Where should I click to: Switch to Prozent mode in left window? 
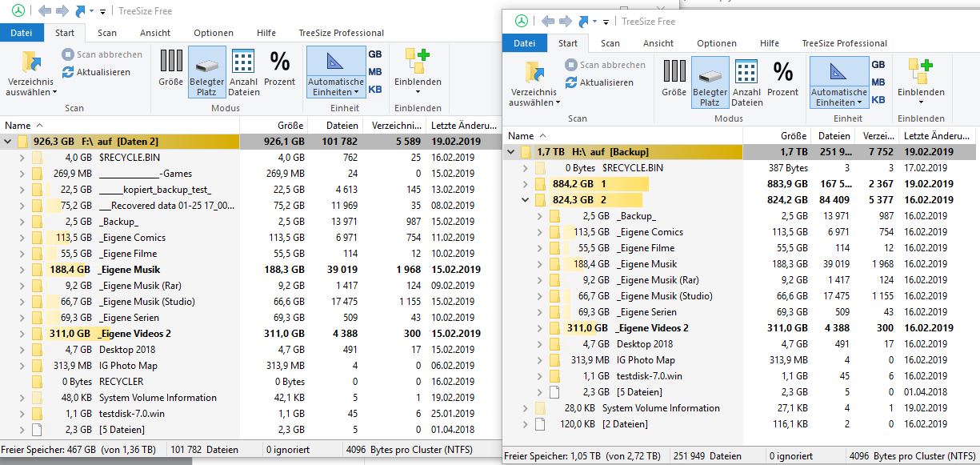[280, 67]
